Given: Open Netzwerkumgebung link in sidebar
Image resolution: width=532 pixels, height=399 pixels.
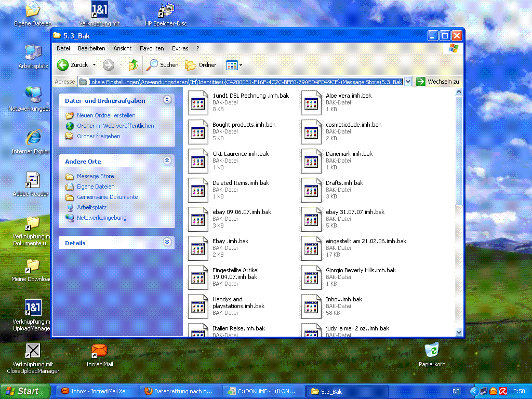Looking at the screenshot, I should [x=101, y=218].
